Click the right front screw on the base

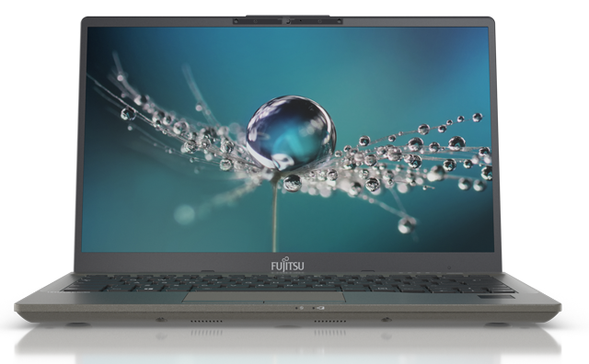[x=387, y=320]
